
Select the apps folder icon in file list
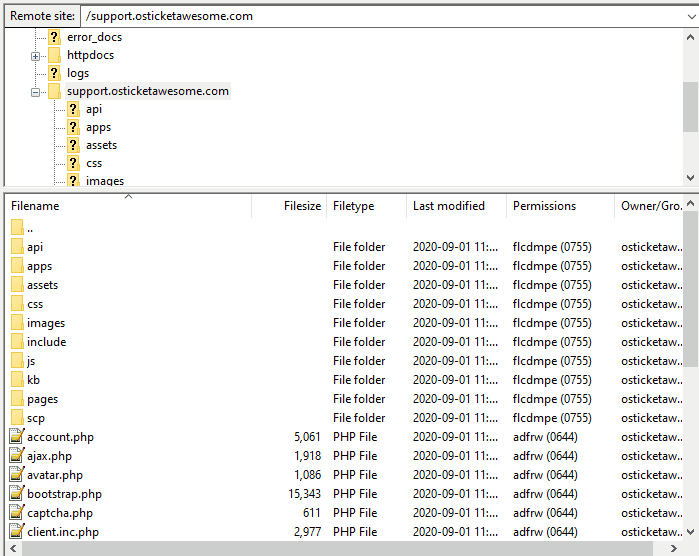(x=17, y=265)
